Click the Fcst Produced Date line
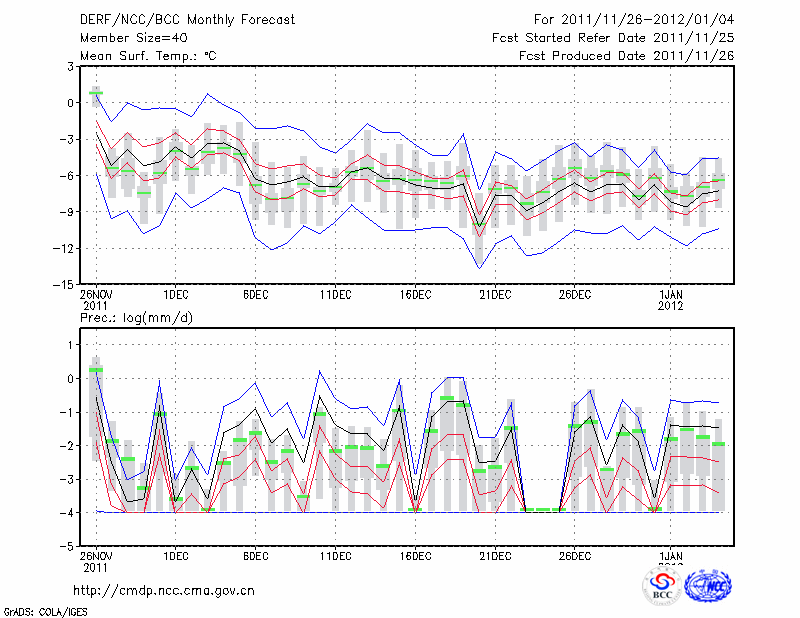Screen dimensions: 800x618 [x=626, y=56]
